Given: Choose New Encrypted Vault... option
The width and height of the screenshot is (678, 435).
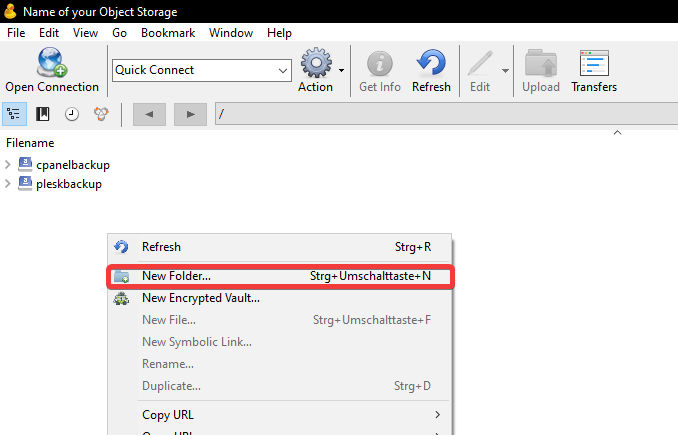Looking at the screenshot, I should click(x=200, y=298).
